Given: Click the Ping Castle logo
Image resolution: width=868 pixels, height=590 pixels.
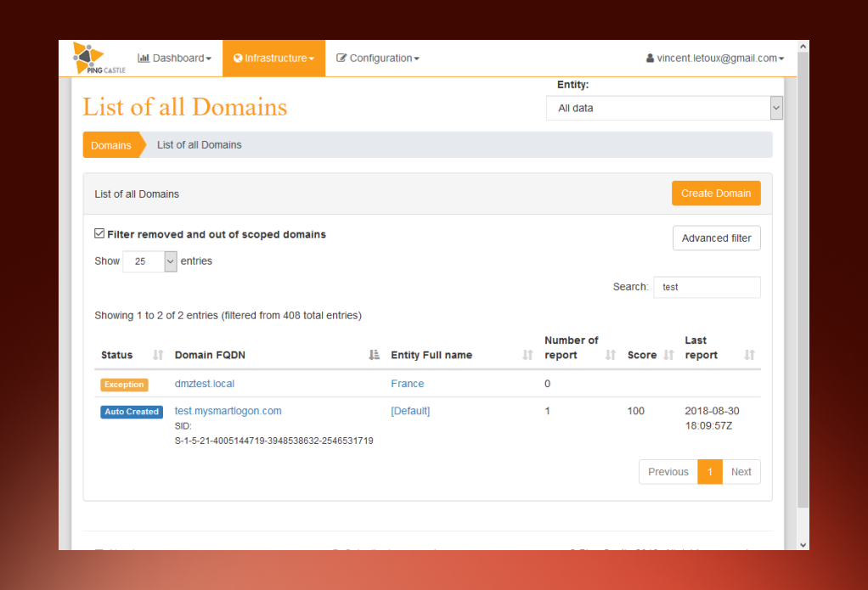Looking at the screenshot, I should click(x=99, y=58).
